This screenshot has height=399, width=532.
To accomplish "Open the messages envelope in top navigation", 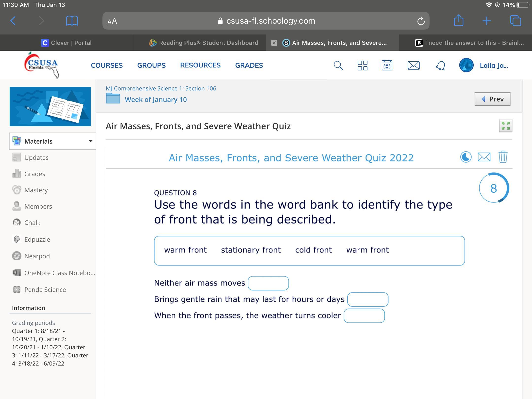I will (x=413, y=66).
